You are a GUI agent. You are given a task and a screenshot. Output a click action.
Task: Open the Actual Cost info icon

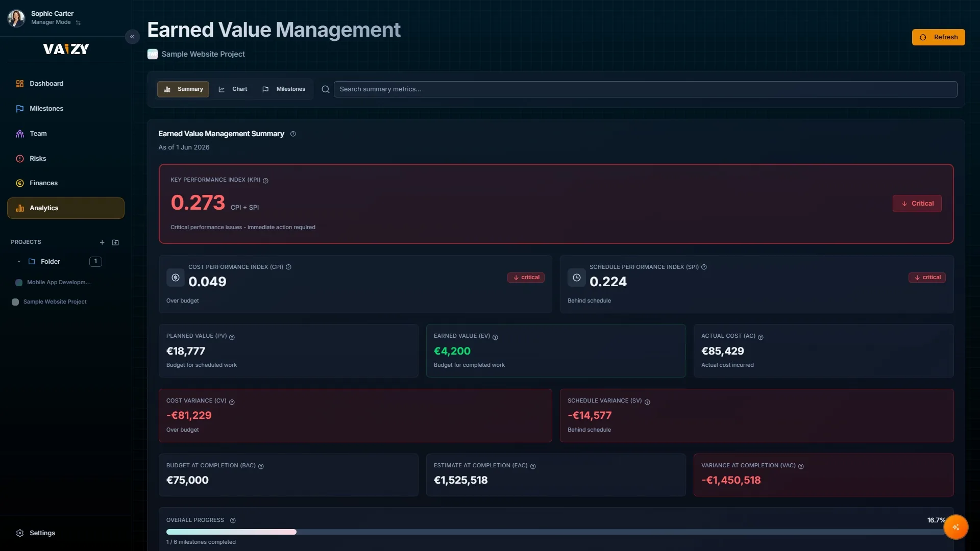click(761, 337)
